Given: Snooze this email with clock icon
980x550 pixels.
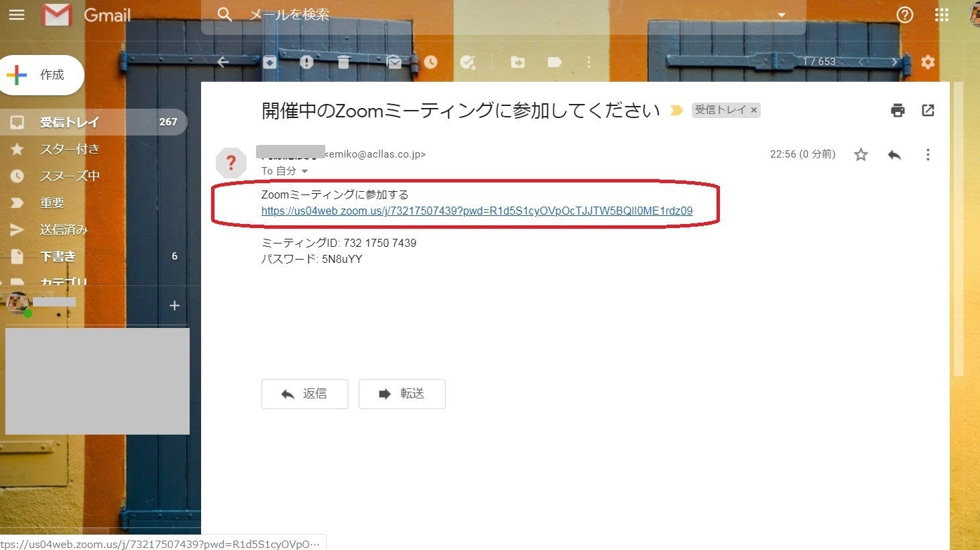Looking at the screenshot, I should [430, 62].
